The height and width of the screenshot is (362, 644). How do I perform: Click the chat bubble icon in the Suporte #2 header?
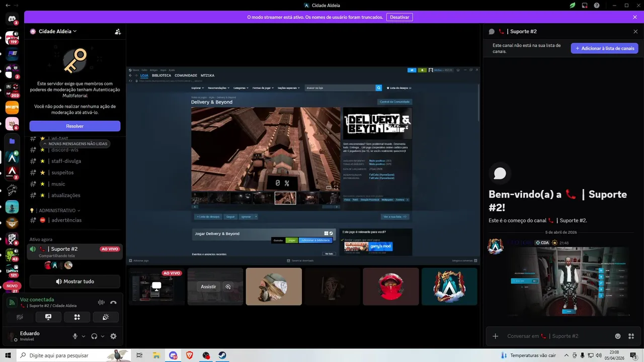492,31
